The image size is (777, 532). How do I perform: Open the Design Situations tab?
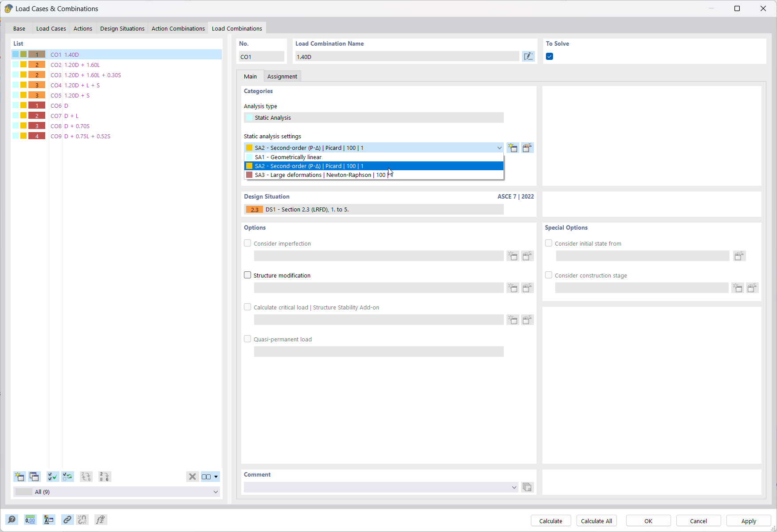[x=122, y=28]
